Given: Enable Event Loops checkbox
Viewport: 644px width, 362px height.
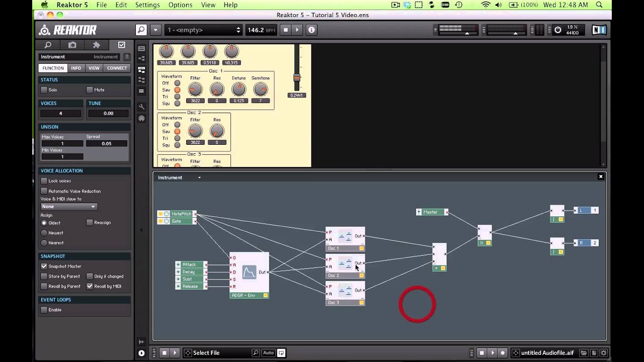Looking at the screenshot, I should tap(44, 310).
